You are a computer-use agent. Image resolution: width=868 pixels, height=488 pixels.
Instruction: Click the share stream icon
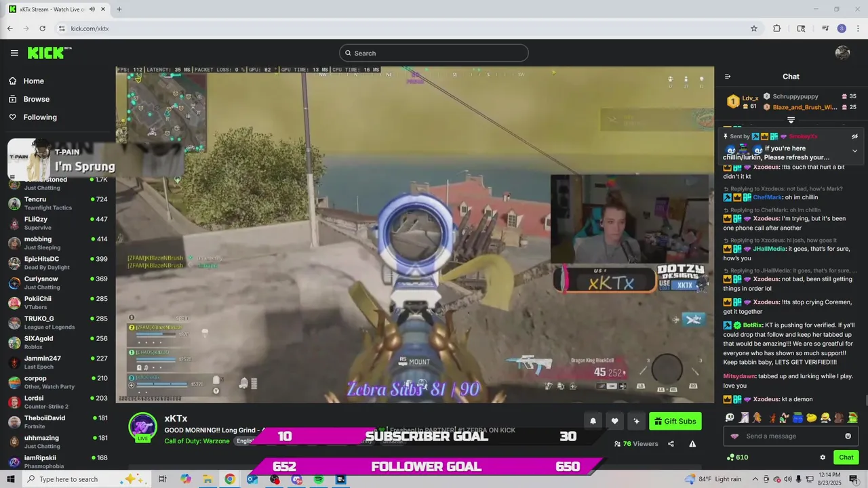point(671,444)
